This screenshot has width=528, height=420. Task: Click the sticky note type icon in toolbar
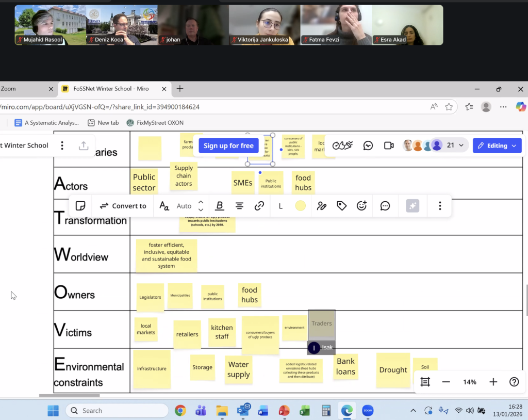pos(80,206)
